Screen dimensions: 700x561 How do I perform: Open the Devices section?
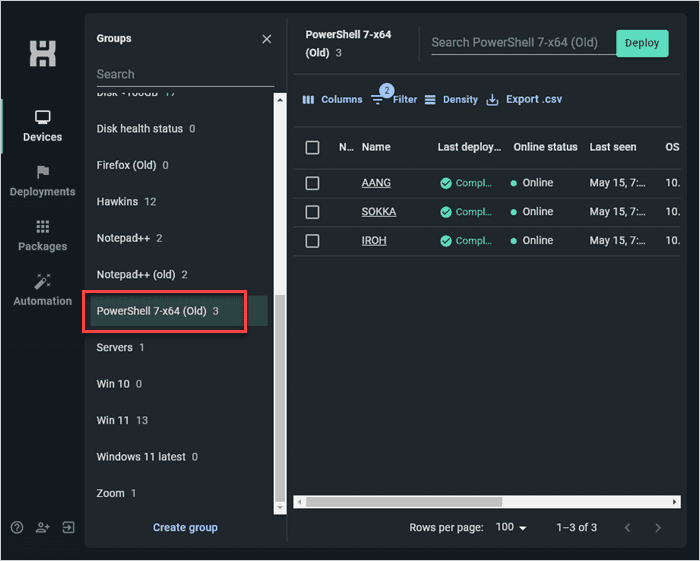pos(42,126)
